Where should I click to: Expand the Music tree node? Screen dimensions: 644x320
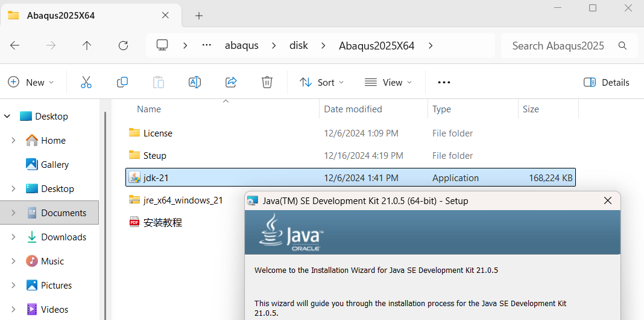13,261
